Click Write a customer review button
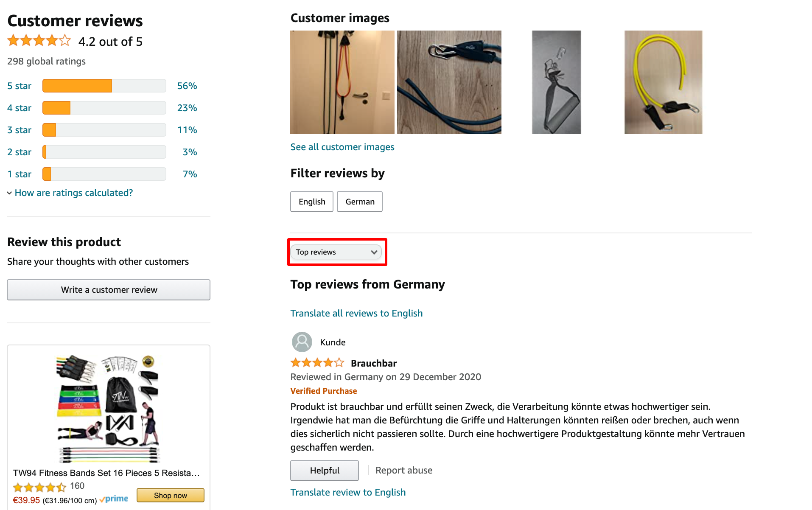This screenshot has height=510, width=812. (x=109, y=290)
